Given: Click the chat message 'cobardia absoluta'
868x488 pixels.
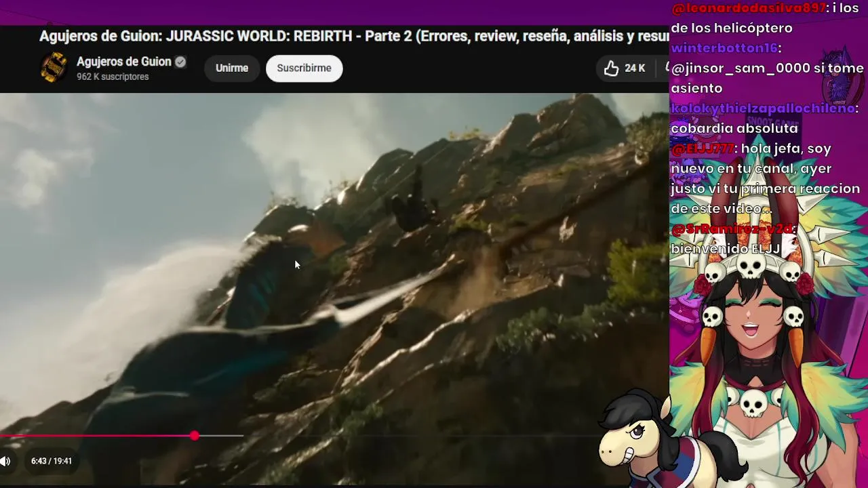Looking at the screenshot, I should pos(734,128).
